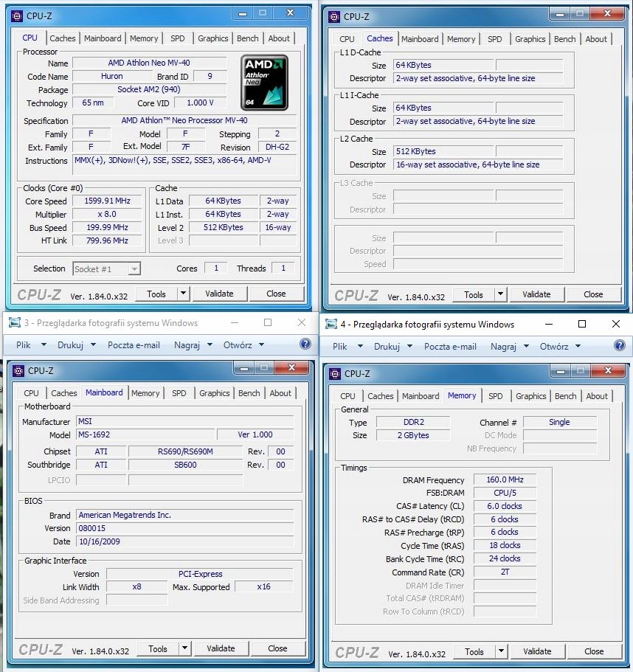
Task: Click DRAM Frequency 160.0 MHz value
Action: pyautogui.click(x=505, y=479)
